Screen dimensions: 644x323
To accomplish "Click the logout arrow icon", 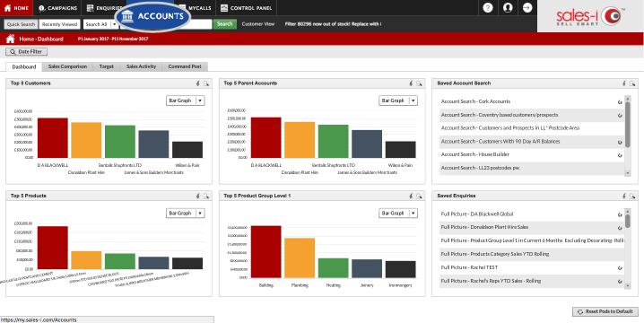I will coord(527,8).
